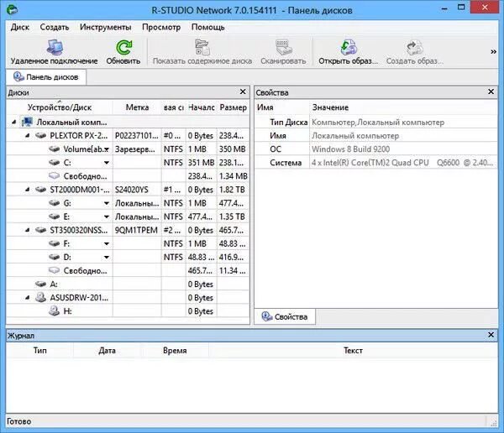Click the R-Studio app icon in title bar
Screen dimensions: 504x433
point(13,9)
